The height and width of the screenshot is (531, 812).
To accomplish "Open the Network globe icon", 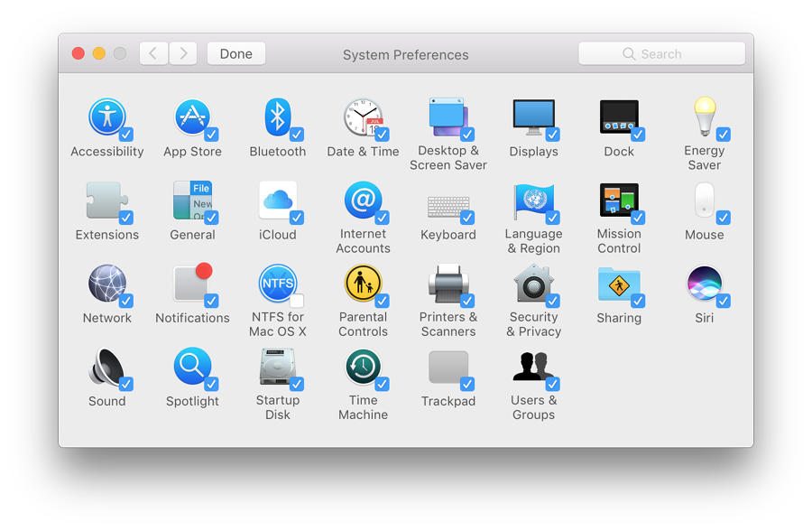I will tap(107, 284).
